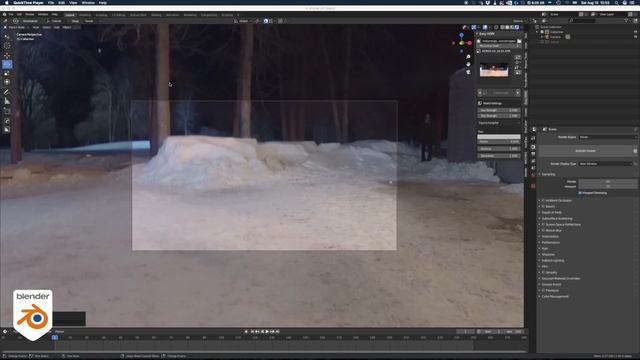Select the 3D Cursor tool
Image resolution: width=640 pixels, height=360 pixels.
pyautogui.click(x=7, y=46)
